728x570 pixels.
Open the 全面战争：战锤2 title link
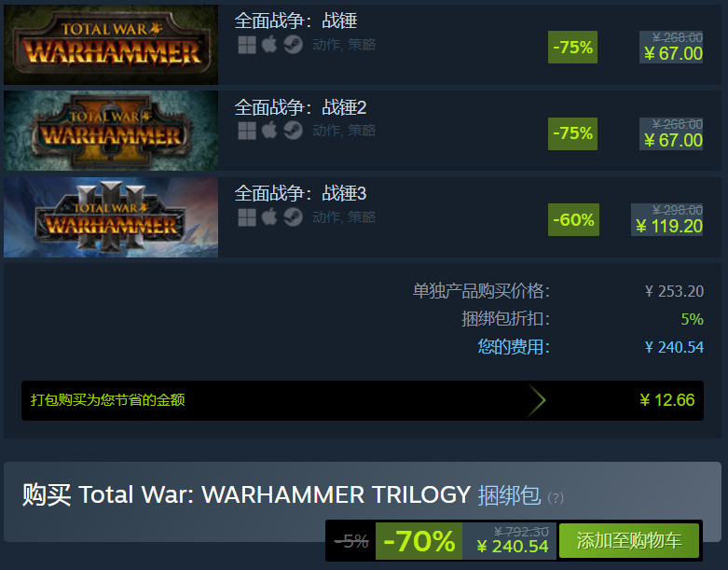300,107
